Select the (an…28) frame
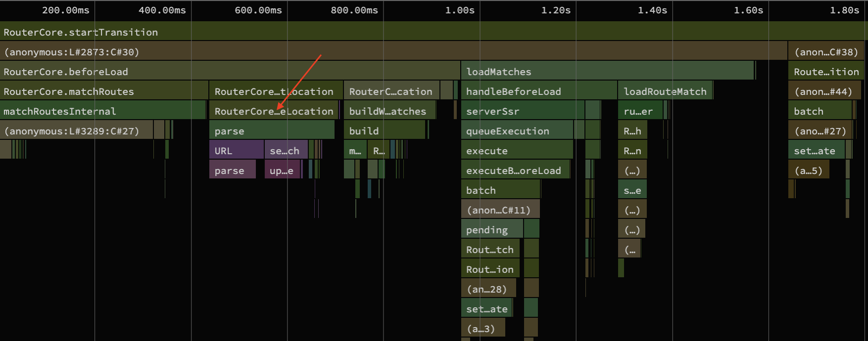 [x=488, y=289]
